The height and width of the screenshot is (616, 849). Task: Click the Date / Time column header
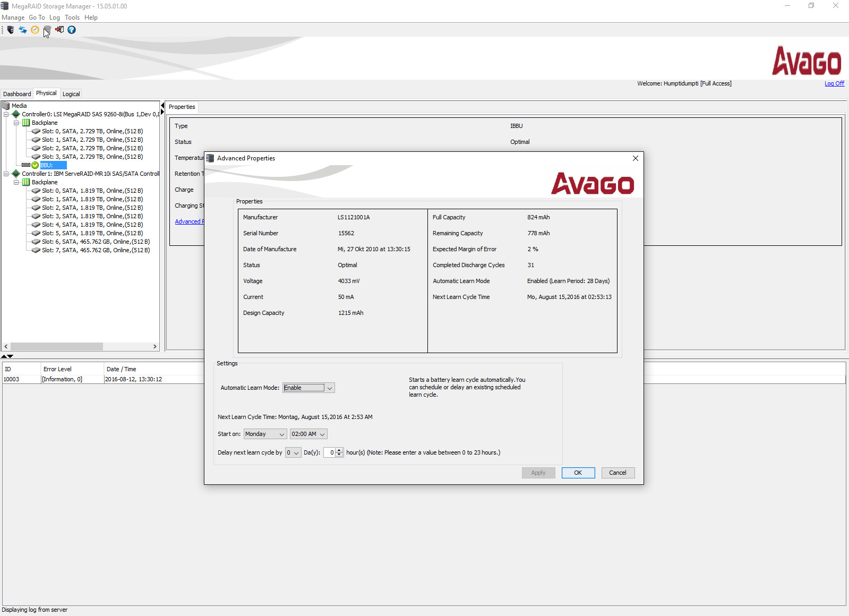[x=154, y=369]
